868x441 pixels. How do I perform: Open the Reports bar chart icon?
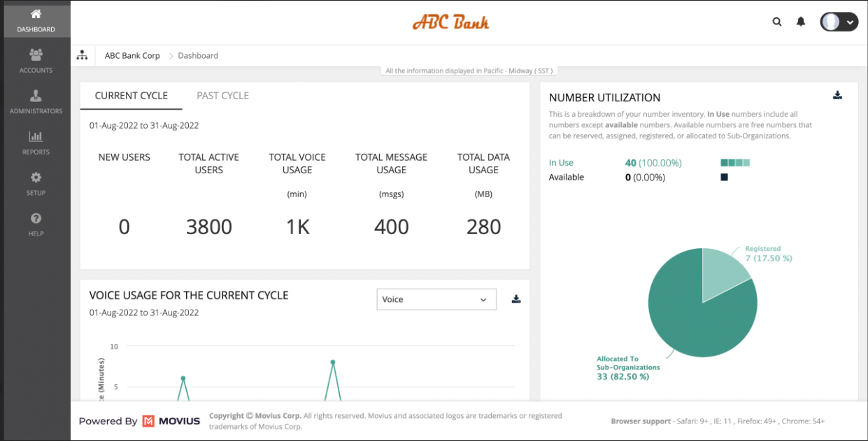tap(36, 137)
